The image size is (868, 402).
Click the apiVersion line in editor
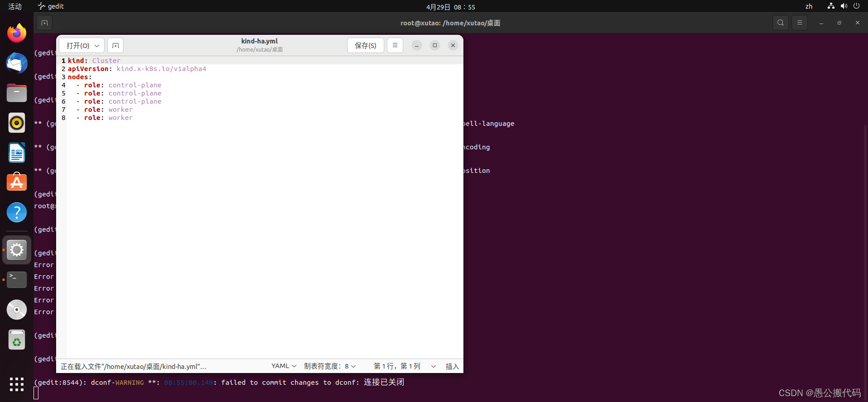137,69
